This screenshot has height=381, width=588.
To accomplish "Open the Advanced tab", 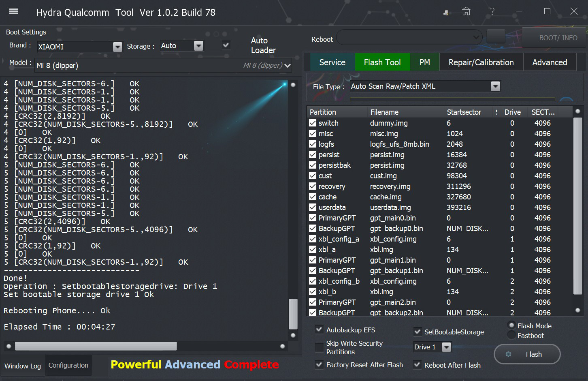I will [550, 62].
